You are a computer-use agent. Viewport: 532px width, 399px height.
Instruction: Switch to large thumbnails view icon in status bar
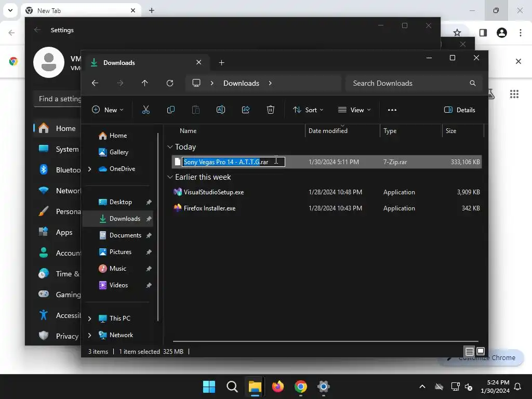(x=481, y=351)
